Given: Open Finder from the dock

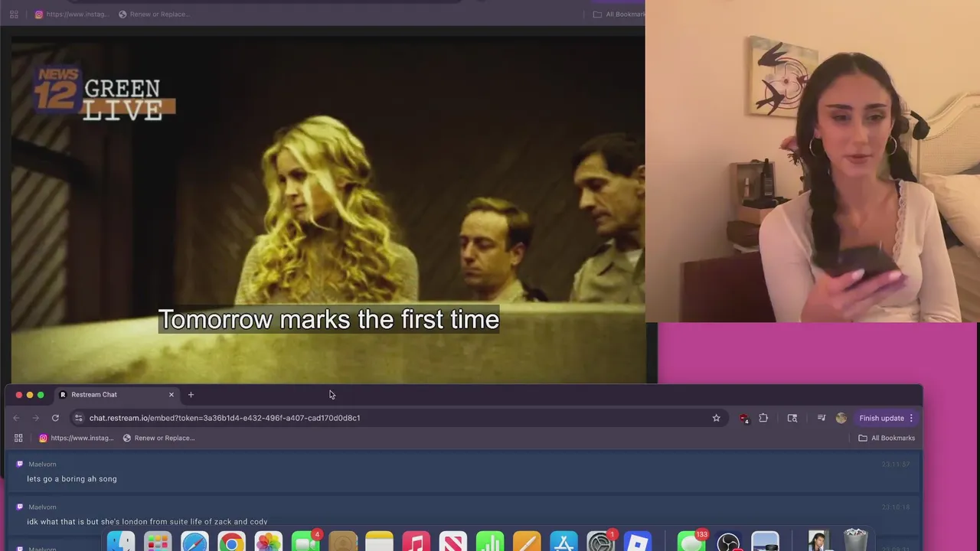Looking at the screenshot, I should tap(121, 543).
